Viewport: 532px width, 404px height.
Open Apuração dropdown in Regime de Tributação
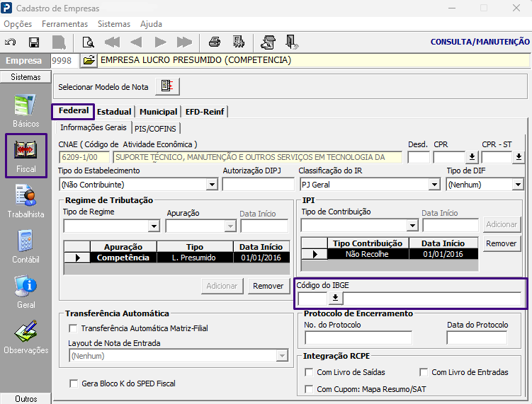click(x=230, y=226)
